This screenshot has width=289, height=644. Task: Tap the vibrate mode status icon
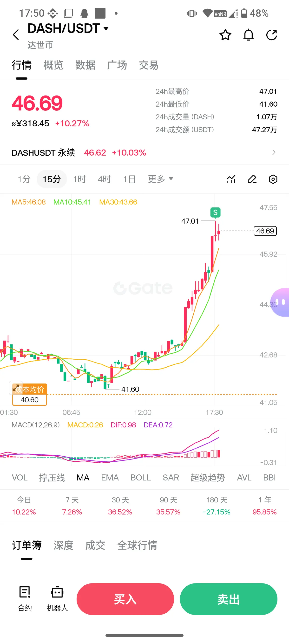tap(192, 13)
